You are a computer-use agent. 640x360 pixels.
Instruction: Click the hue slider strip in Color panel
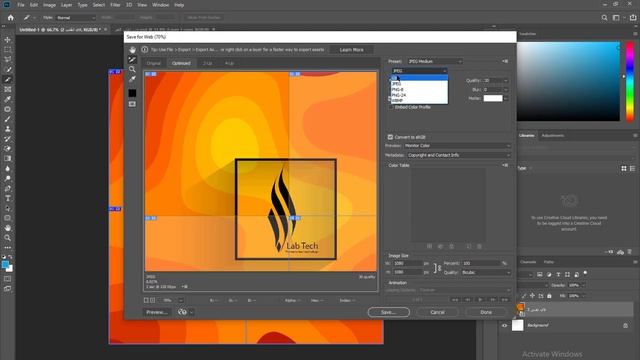point(630,81)
